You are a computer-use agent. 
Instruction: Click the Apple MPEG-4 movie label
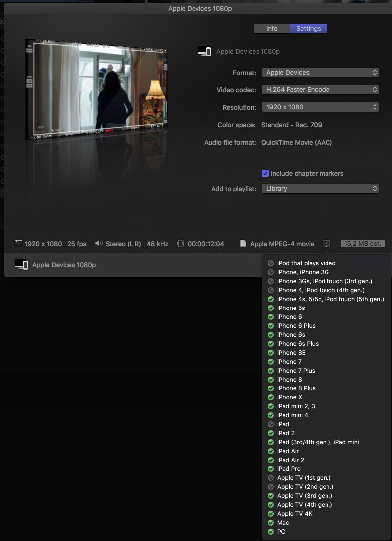(282, 244)
